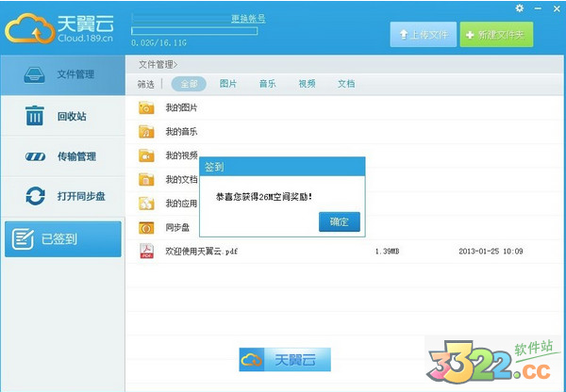The height and width of the screenshot is (392, 566).
Task: Select the 同步盘 folder icon
Action: pyautogui.click(x=146, y=227)
